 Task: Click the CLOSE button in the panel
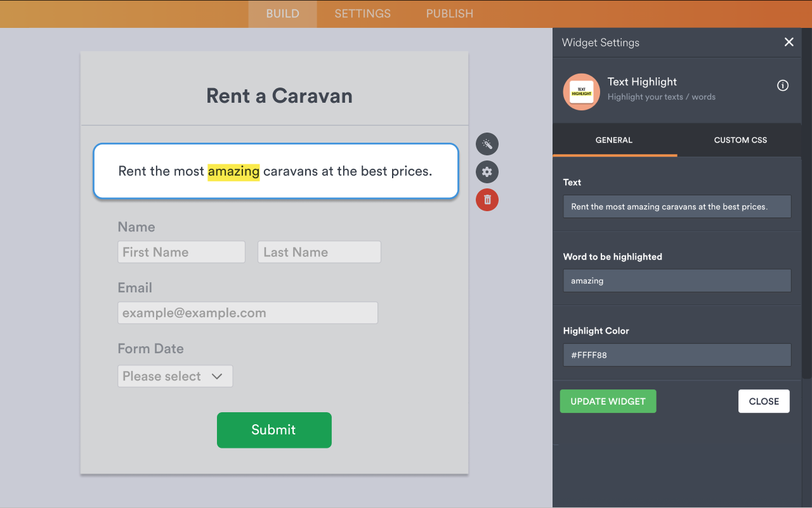point(763,401)
